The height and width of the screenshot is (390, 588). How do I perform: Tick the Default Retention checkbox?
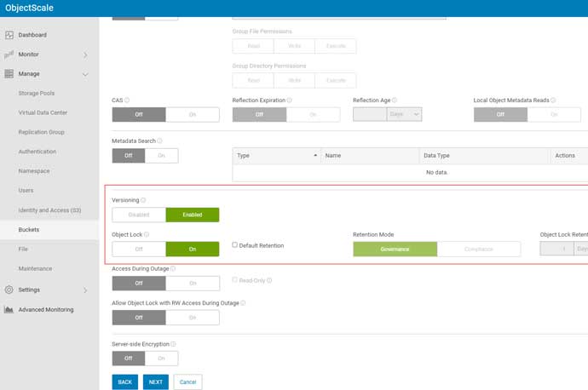pos(235,245)
